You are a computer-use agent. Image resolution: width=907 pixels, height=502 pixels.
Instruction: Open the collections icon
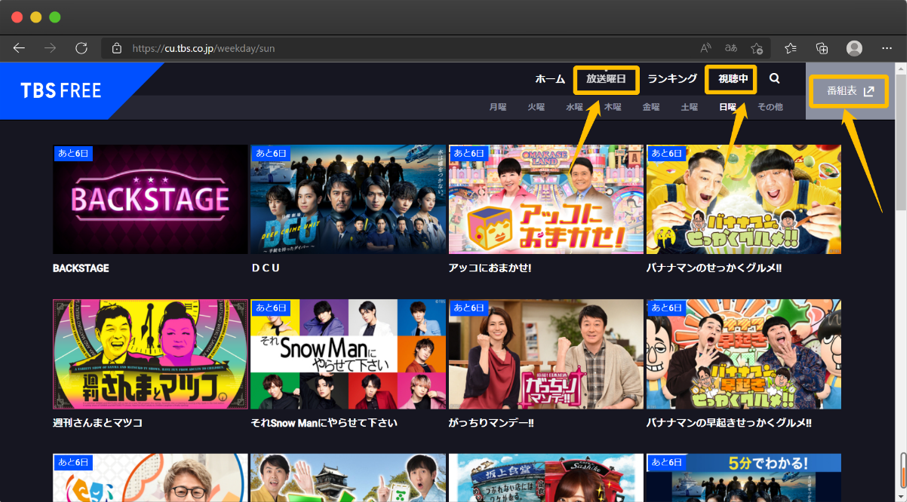[x=822, y=49]
